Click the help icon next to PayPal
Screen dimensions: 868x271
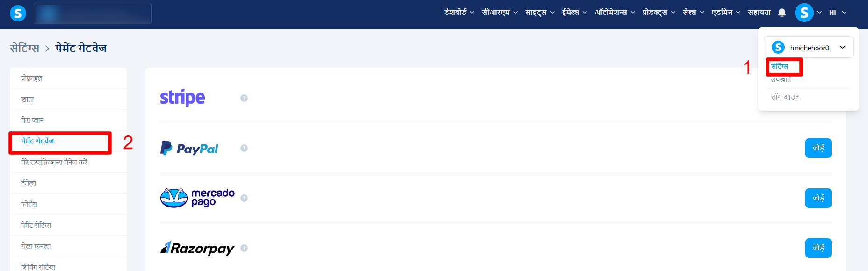[244, 148]
